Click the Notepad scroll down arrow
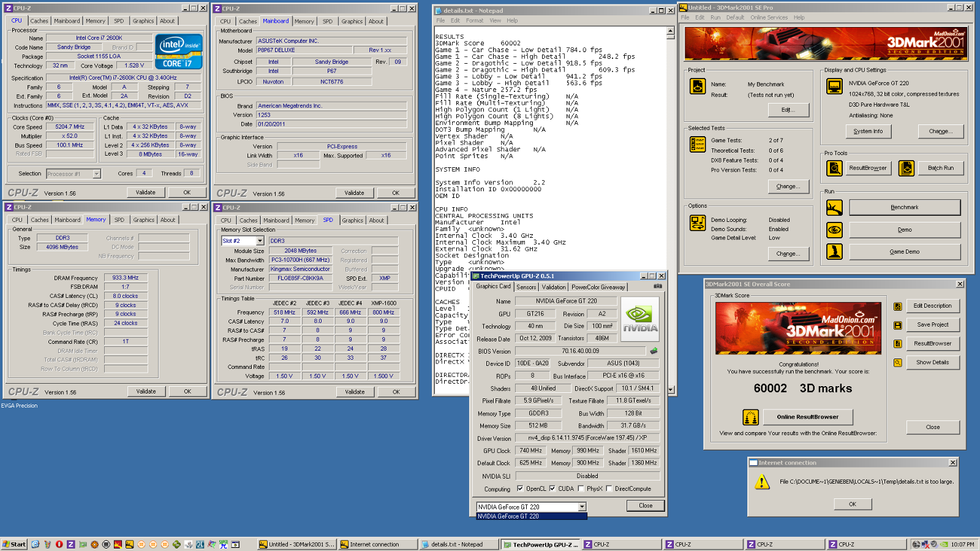Viewport: 980px width, 551px height. pyautogui.click(x=671, y=390)
